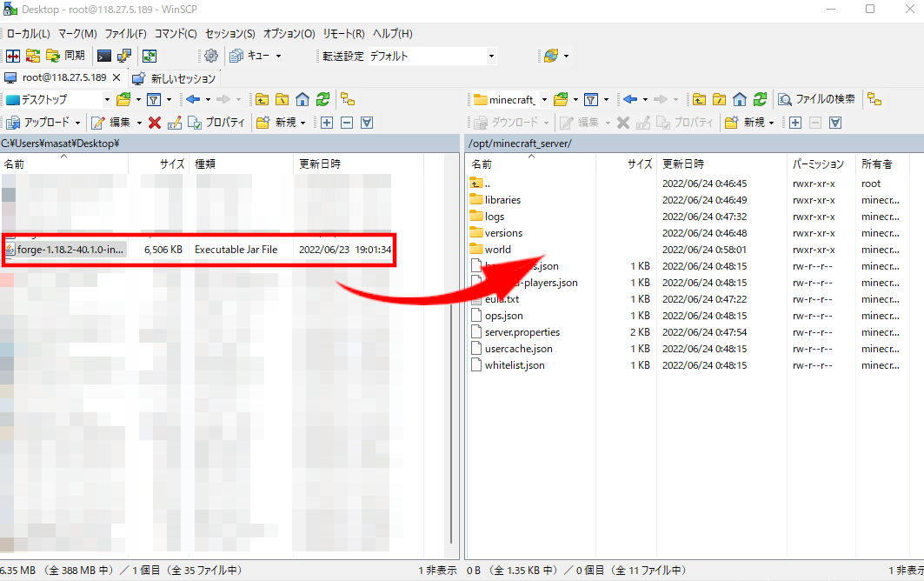
Task: Open the コマンド(C) menu
Action: (x=176, y=34)
